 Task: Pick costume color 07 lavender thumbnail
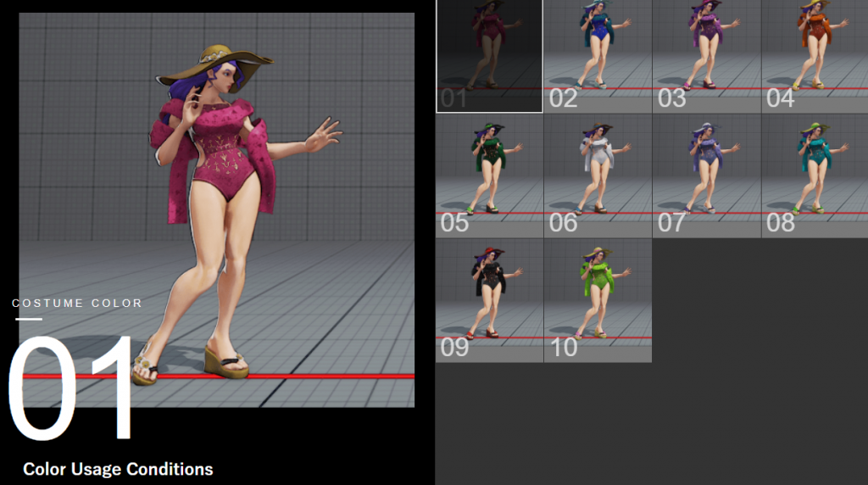[x=707, y=176]
